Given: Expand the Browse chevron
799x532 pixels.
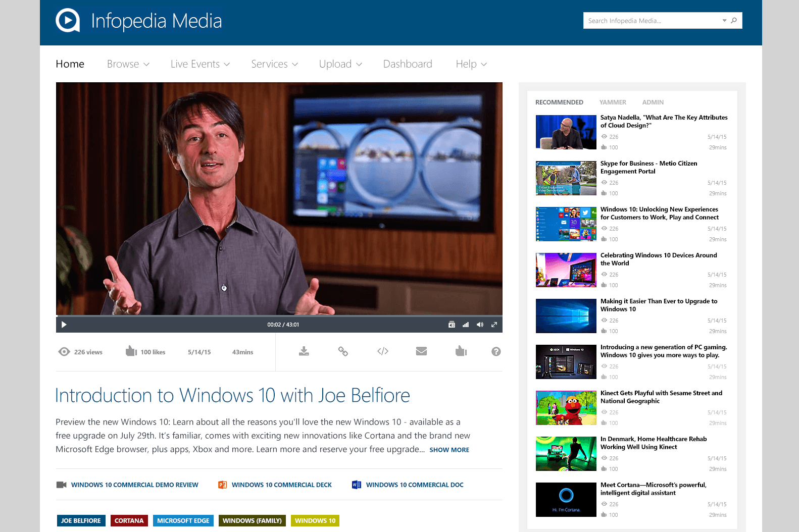Looking at the screenshot, I should [146, 65].
